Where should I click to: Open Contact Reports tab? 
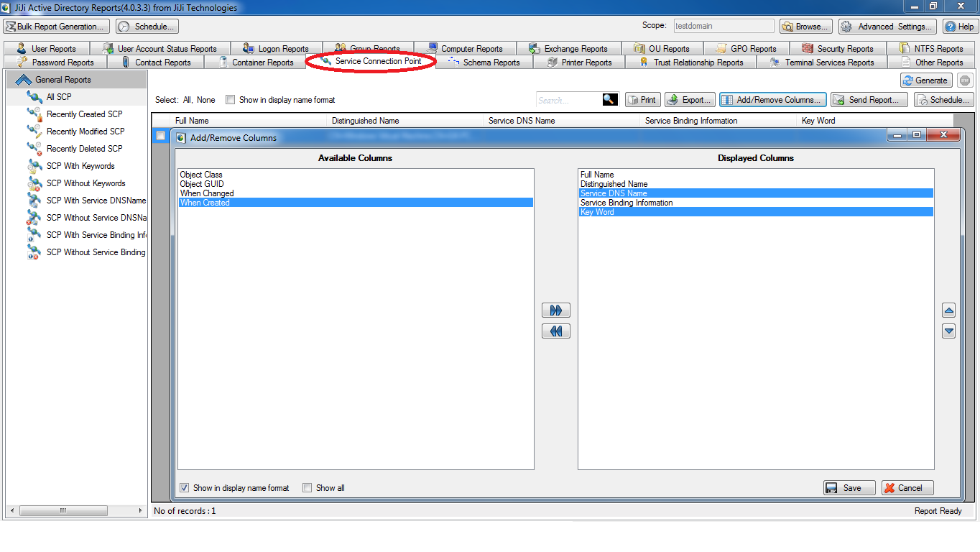coord(156,63)
